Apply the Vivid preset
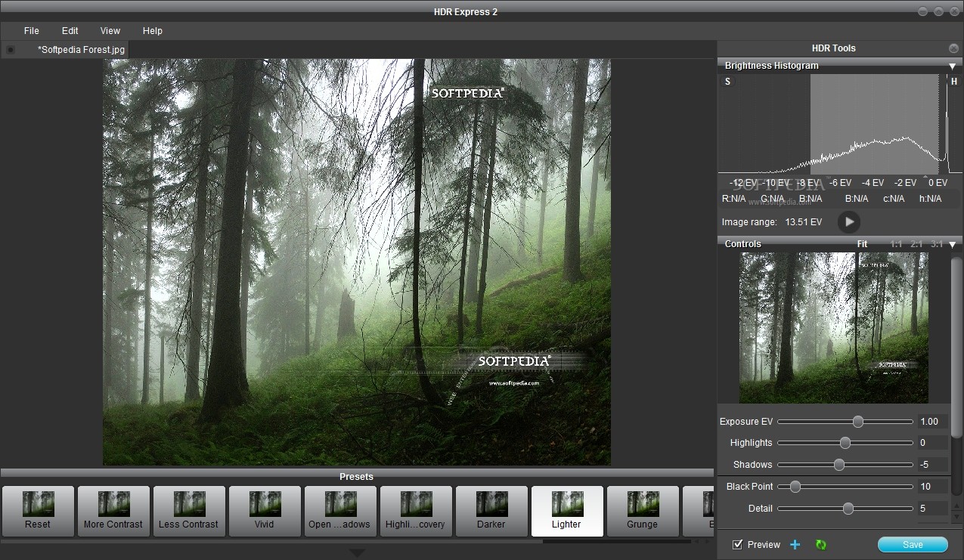Screen dimensions: 964x560 [x=265, y=512]
